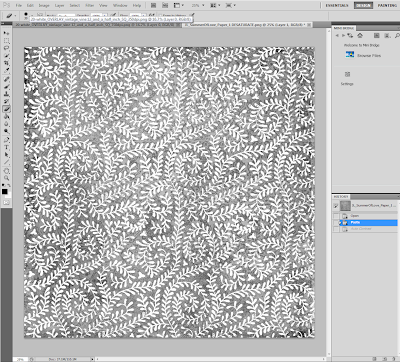Screen dimensions: 400x362
Task: Toggle Erase to History checkbox
Action: 160,15
